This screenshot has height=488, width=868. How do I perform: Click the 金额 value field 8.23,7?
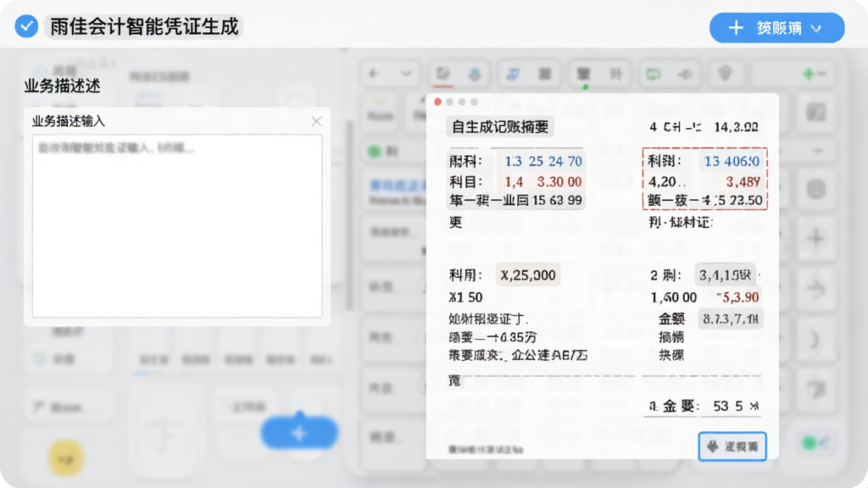tap(731, 319)
